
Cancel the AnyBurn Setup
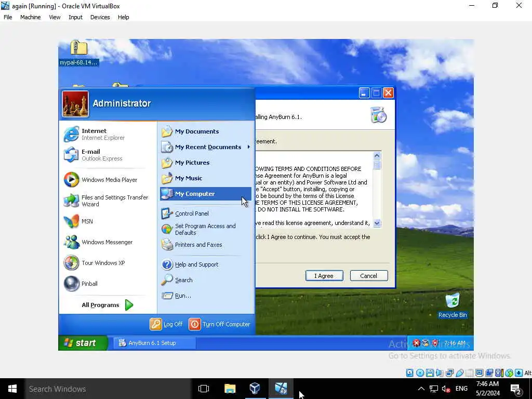(368, 275)
